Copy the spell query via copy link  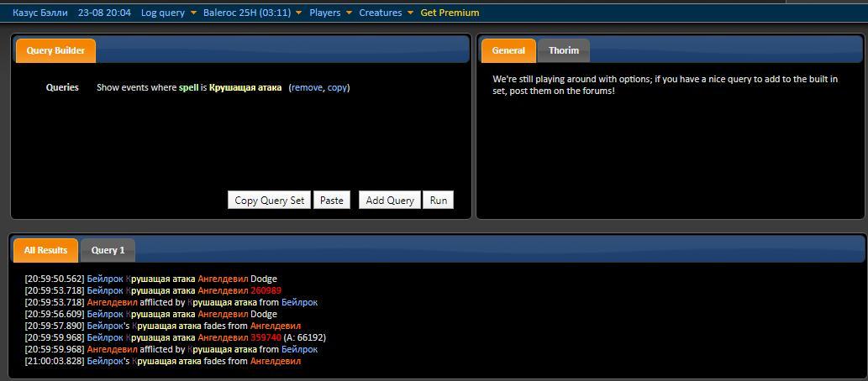point(337,88)
